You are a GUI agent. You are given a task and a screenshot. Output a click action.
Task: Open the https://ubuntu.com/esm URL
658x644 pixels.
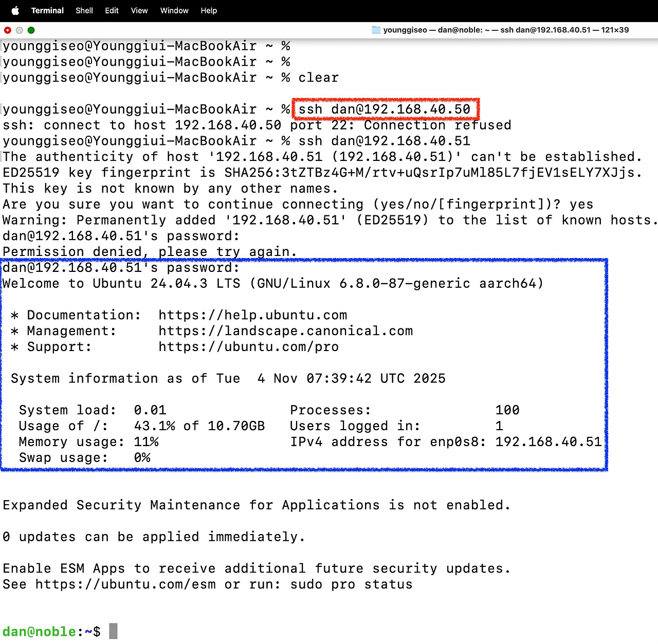(125, 585)
